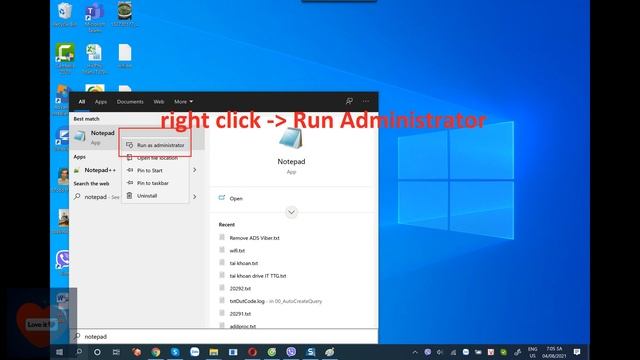Open recent file 20292.txt
640x360 pixels.
pos(240,289)
